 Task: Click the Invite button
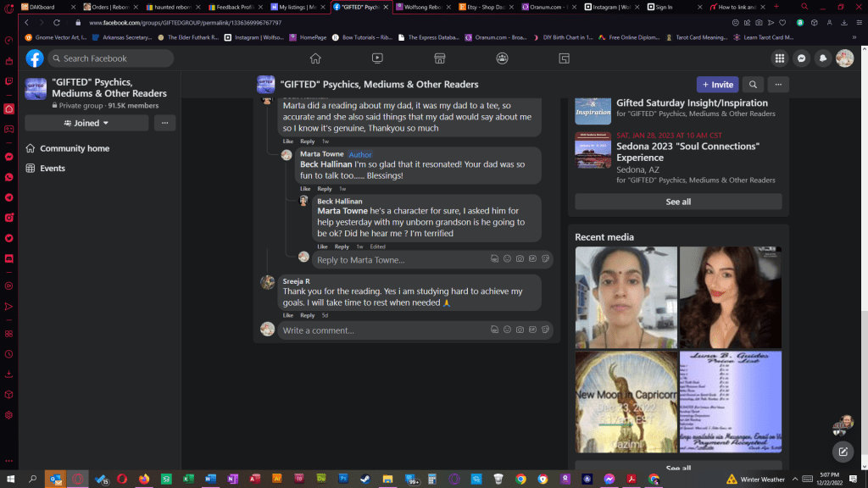pos(717,85)
